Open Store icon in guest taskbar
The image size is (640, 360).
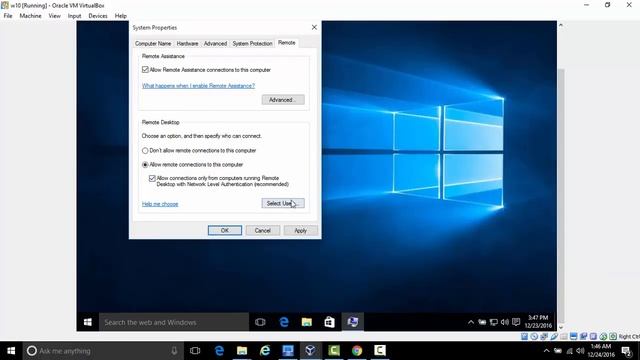click(x=329, y=322)
